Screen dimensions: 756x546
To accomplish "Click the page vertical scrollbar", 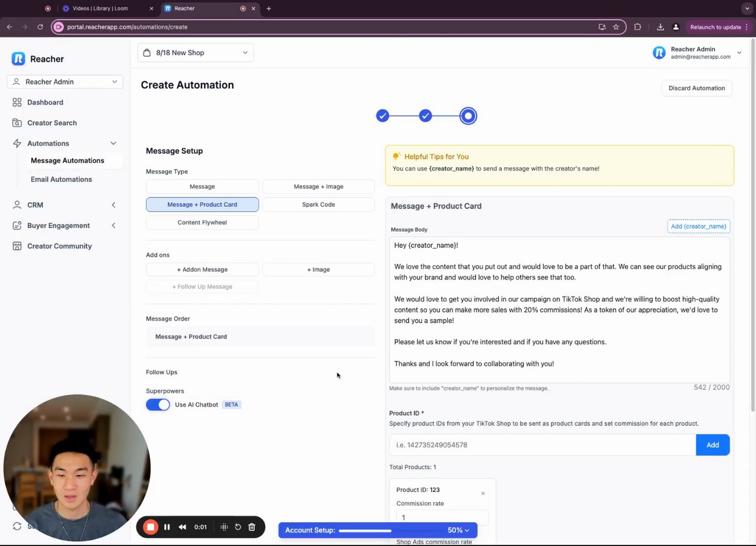I will pyautogui.click(x=752, y=226).
